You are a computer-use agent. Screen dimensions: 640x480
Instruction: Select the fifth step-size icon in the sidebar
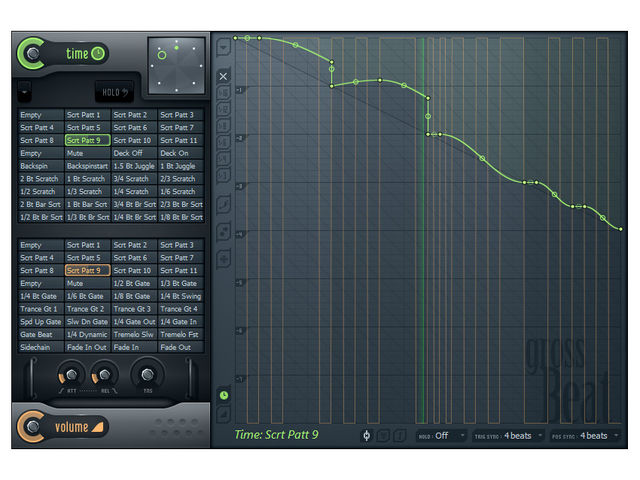pyautogui.click(x=223, y=159)
